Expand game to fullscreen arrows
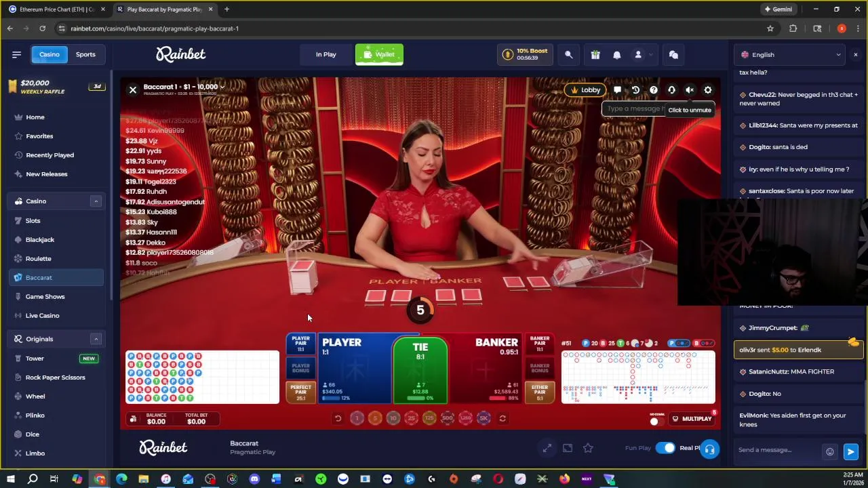 (x=547, y=448)
